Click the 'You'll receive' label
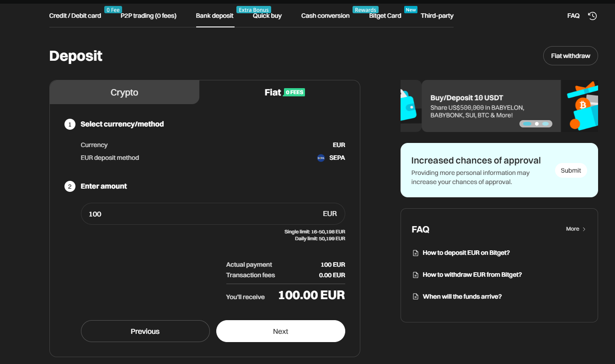Image resolution: width=615 pixels, height=364 pixels. [x=245, y=297]
